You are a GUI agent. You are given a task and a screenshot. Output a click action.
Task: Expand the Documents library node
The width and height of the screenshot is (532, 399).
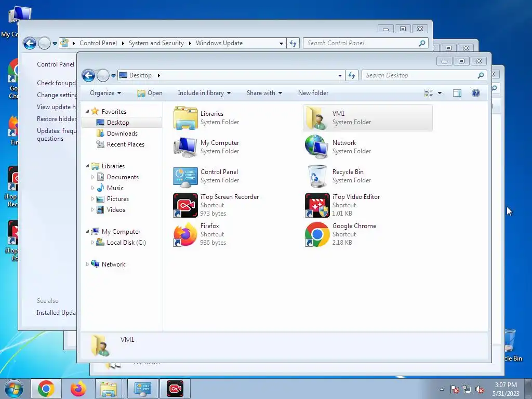(92, 177)
